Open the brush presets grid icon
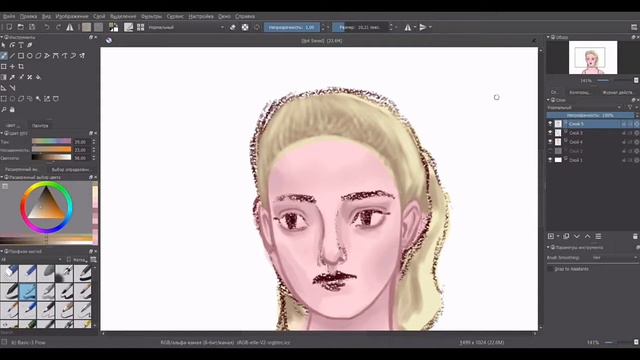This screenshot has width=640, height=360. click(140, 27)
